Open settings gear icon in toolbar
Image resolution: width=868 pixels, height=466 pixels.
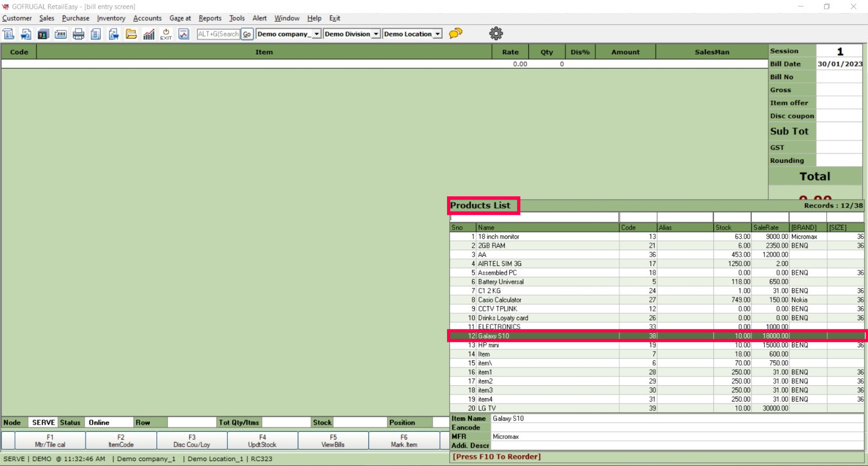pyautogui.click(x=496, y=34)
